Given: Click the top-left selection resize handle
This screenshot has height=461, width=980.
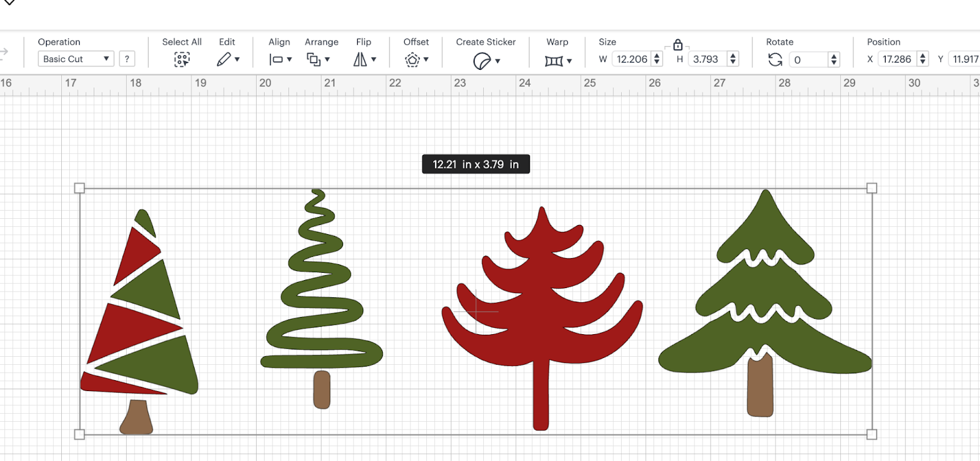Looking at the screenshot, I should point(79,188).
